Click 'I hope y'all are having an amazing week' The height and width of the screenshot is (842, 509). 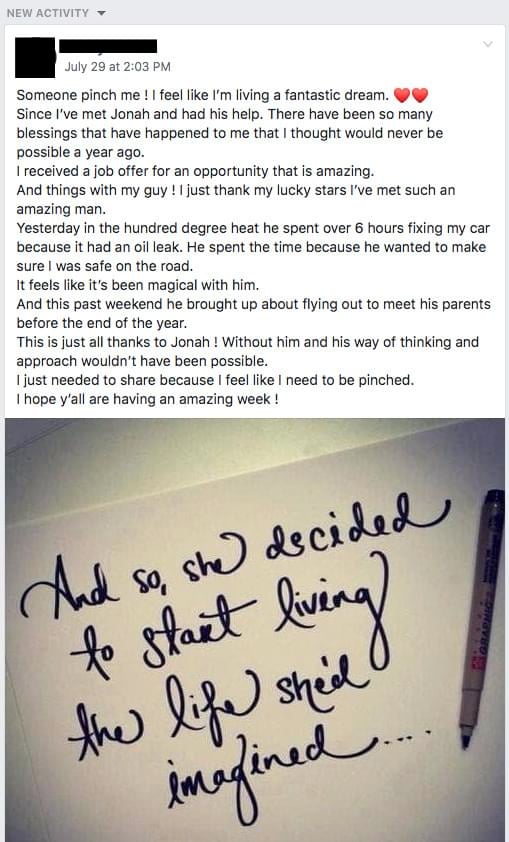[147, 399]
